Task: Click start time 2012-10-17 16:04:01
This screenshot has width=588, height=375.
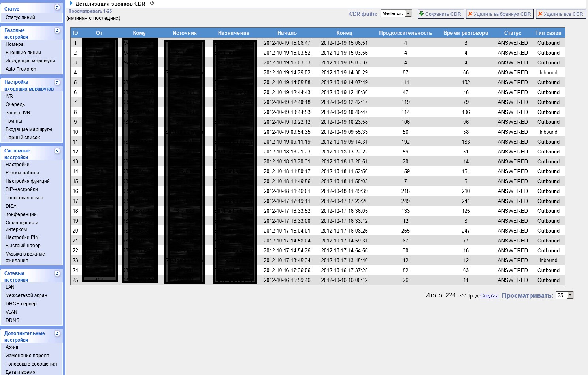Action: pyautogui.click(x=287, y=231)
